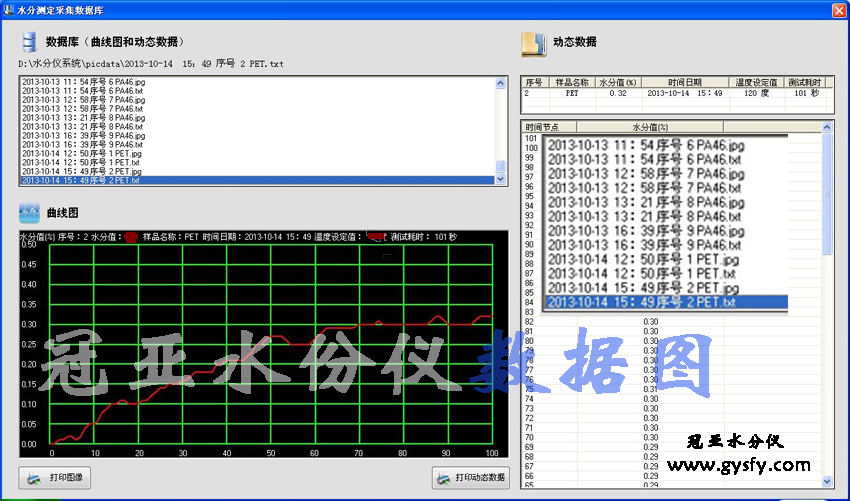Click dynamic data table scrollbar down arrow
850x501 pixels.
coord(827,481)
